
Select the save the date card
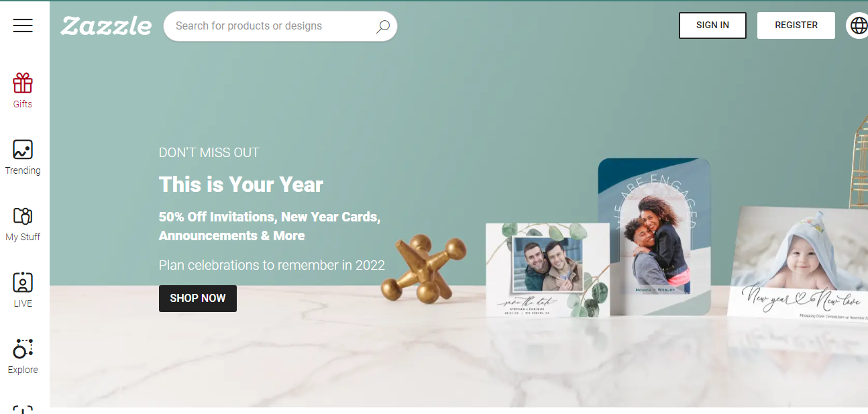click(548, 270)
